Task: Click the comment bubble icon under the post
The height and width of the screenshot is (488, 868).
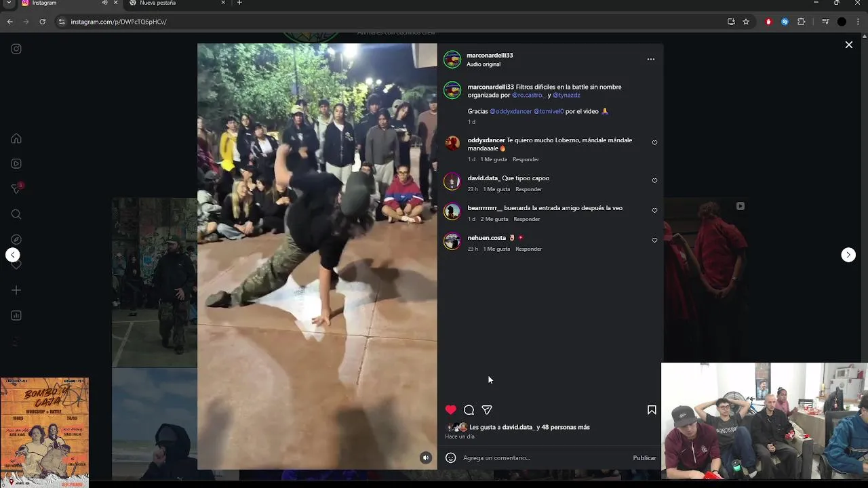Action: [469, 410]
